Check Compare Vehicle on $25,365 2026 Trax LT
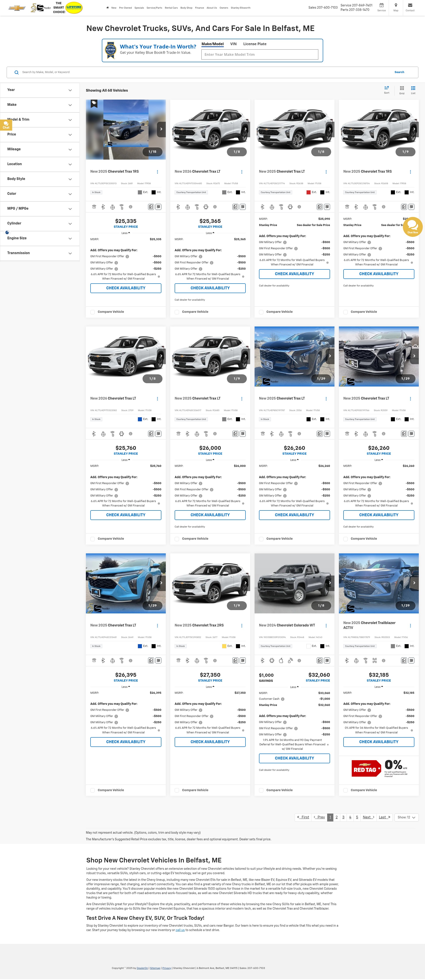 tap(177, 312)
